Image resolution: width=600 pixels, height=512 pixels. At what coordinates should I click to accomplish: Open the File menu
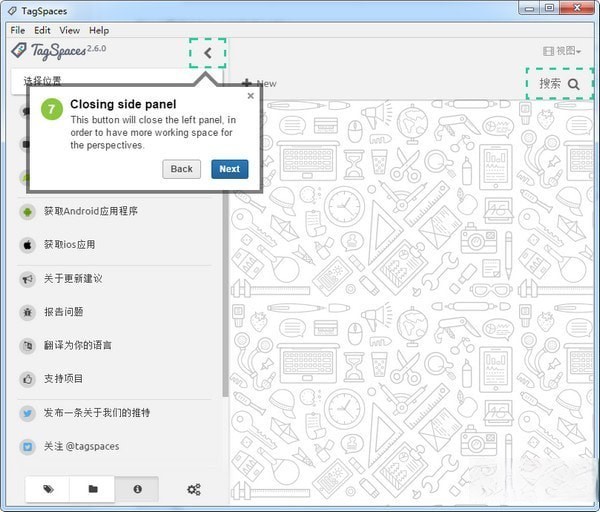(18, 30)
